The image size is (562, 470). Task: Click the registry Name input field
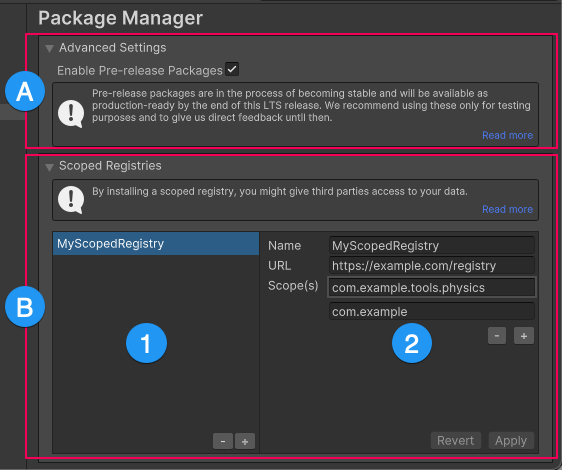coord(432,246)
